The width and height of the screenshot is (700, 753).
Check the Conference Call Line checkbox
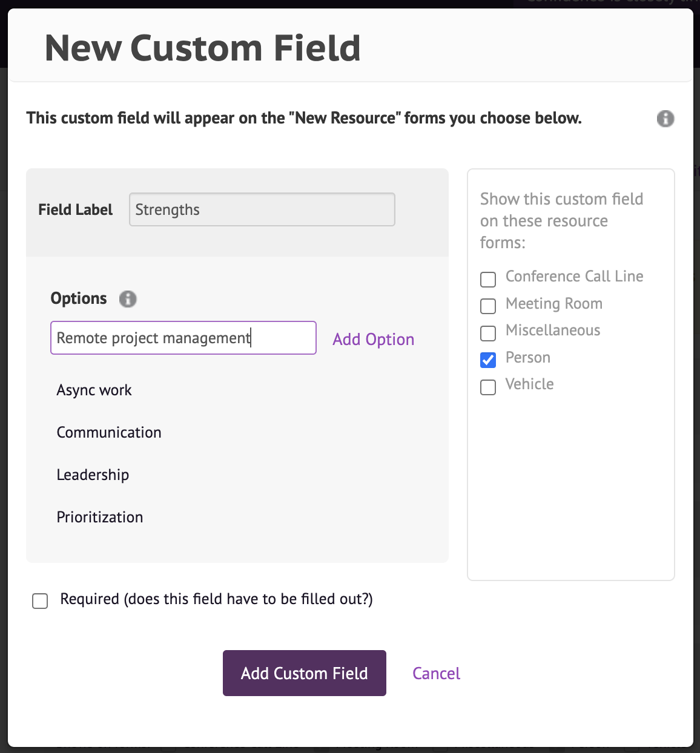488,279
